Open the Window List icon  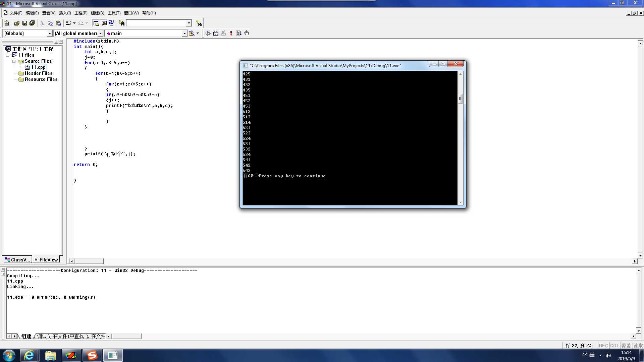(x=111, y=23)
